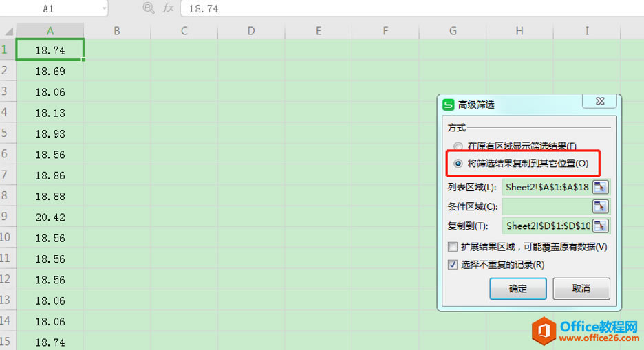Viewport: 644px width, 350px height.
Task: Click cell A6 containing 18.56
Action: point(50,154)
